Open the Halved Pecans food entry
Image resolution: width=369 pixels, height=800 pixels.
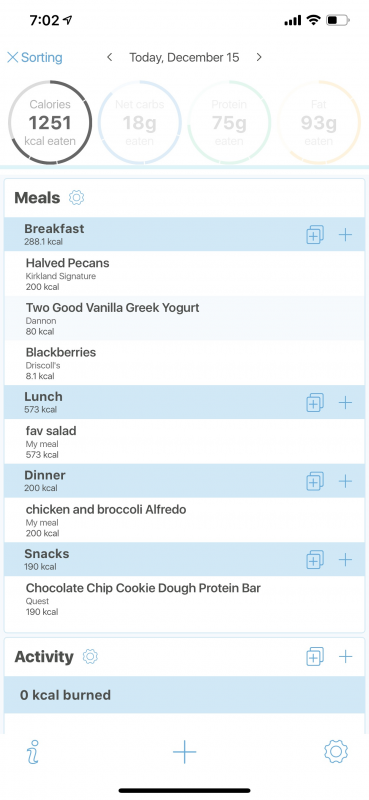(x=184, y=273)
